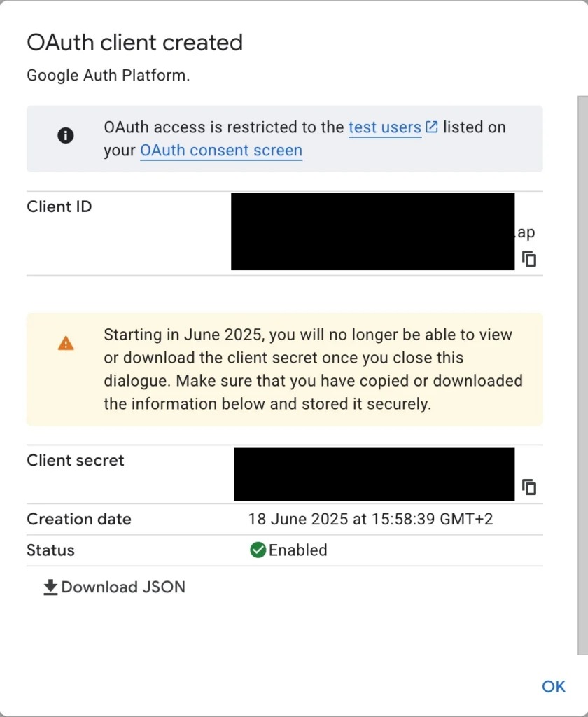Screen dimensions: 588x717
Task: Click the external link icon beside test users
Action: point(432,127)
